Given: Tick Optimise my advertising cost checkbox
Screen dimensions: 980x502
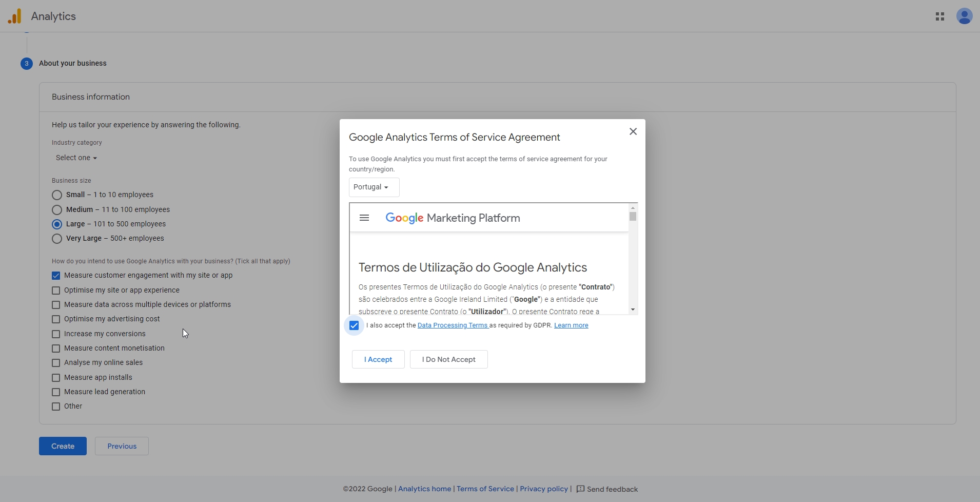Looking at the screenshot, I should coord(56,319).
